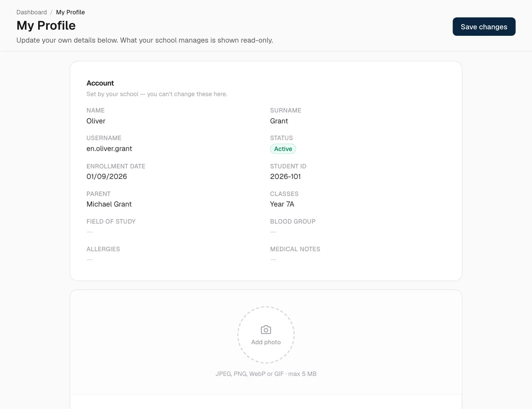Click the Add photo label
The height and width of the screenshot is (409, 532).
pos(266,342)
